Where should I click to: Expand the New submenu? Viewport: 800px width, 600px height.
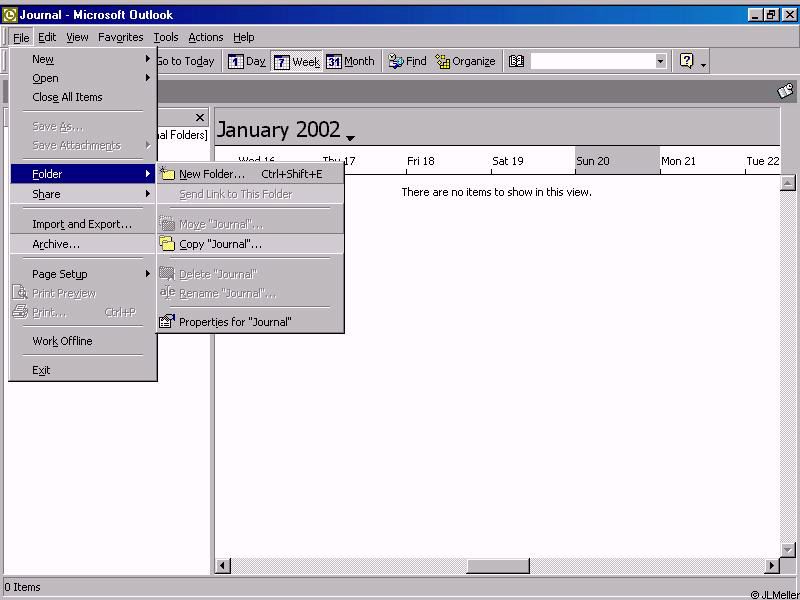pos(83,59)
